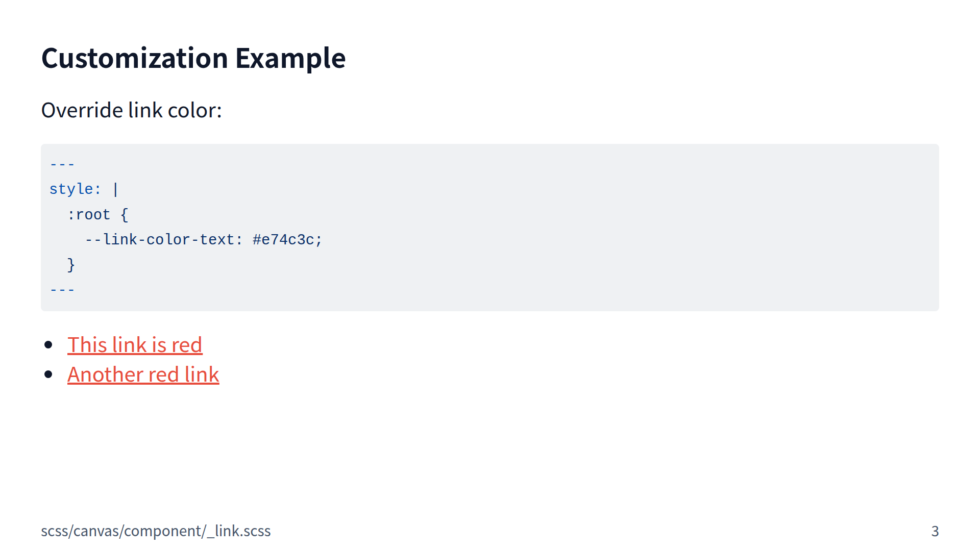Click the word "Override" in the paragraph
The width and height of the screenshot is (980, 551).
[82, 110]
